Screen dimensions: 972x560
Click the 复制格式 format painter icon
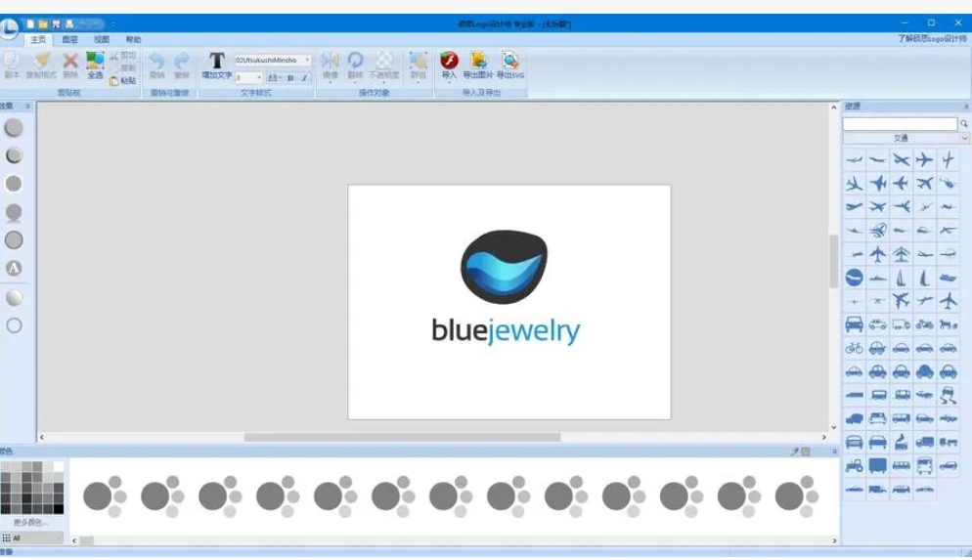point(41,61)
